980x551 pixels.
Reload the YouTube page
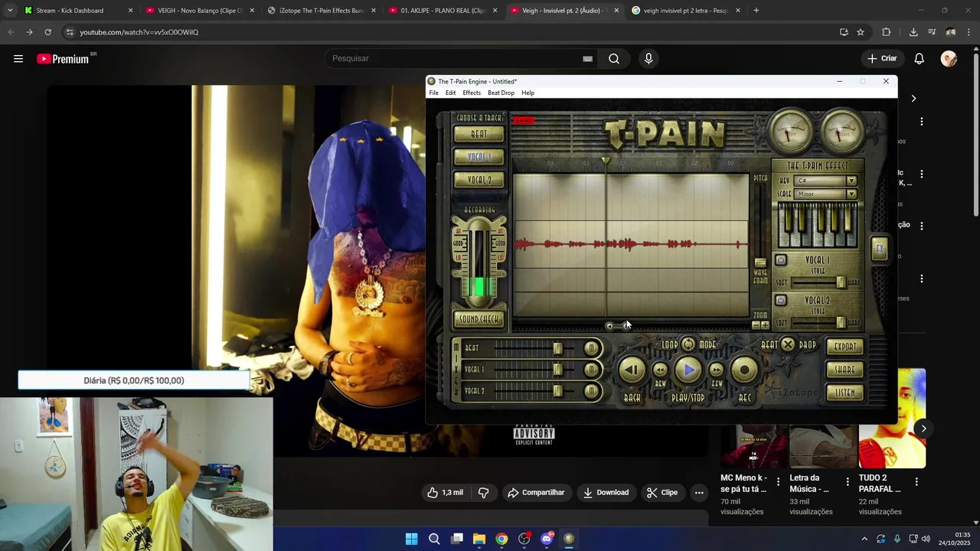tap(47, 32)
